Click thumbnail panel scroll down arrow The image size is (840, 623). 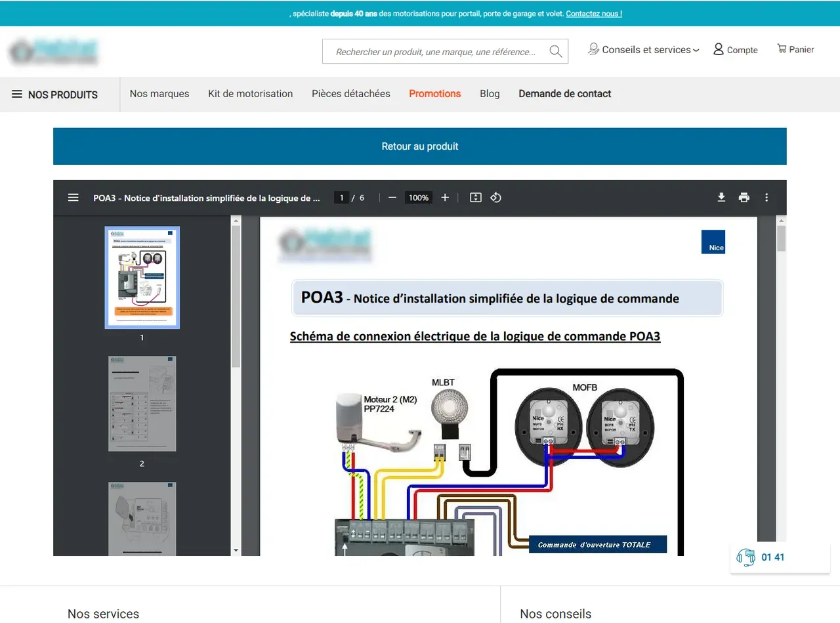pos(236,550)
